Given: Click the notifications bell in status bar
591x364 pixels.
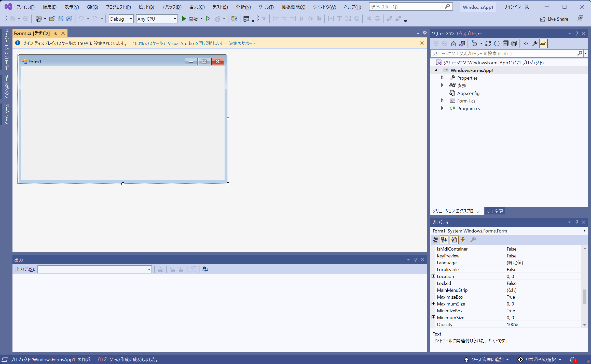Looking at the screenshot, I should coord(573,359).
